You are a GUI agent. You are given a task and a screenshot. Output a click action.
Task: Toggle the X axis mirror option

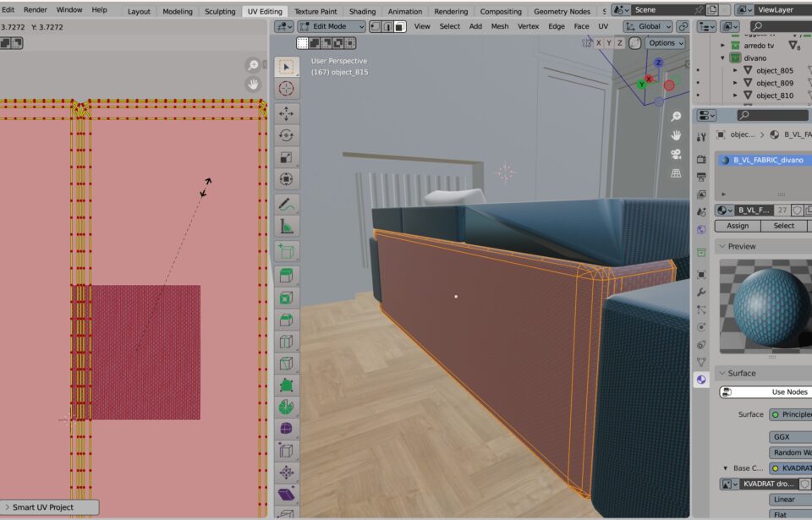coord(599,42)
